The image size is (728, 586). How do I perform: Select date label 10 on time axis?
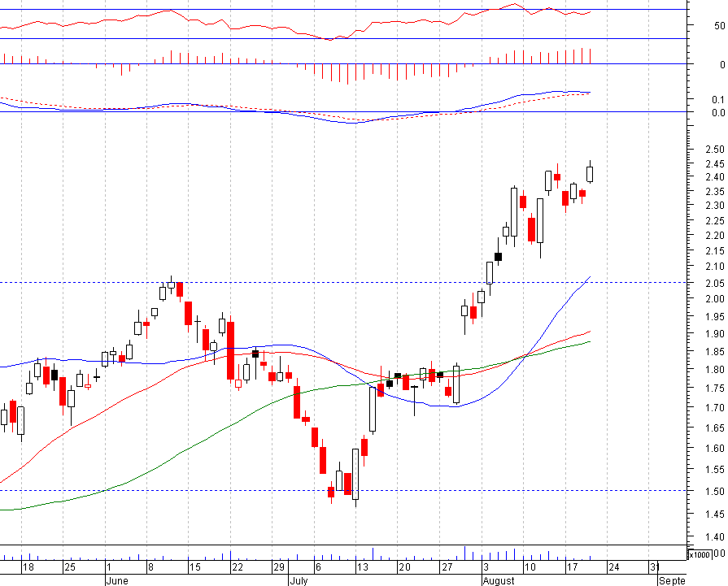pyautogui.click(x=530, y=567)
